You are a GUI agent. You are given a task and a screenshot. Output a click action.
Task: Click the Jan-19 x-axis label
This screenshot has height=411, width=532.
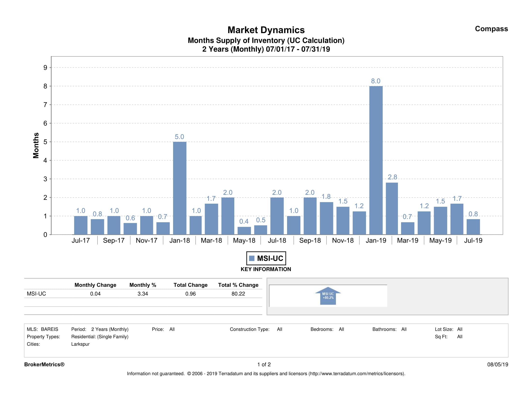[376, 240]
